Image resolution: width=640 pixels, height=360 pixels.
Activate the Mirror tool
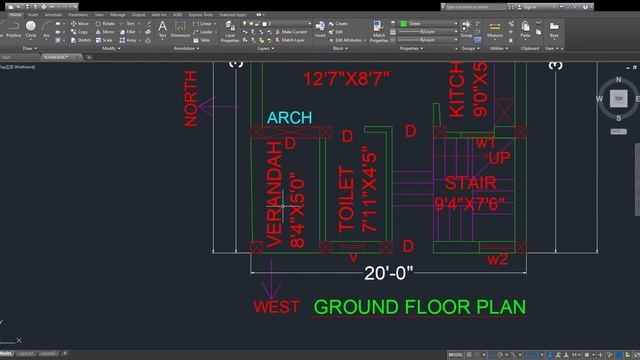105,32
